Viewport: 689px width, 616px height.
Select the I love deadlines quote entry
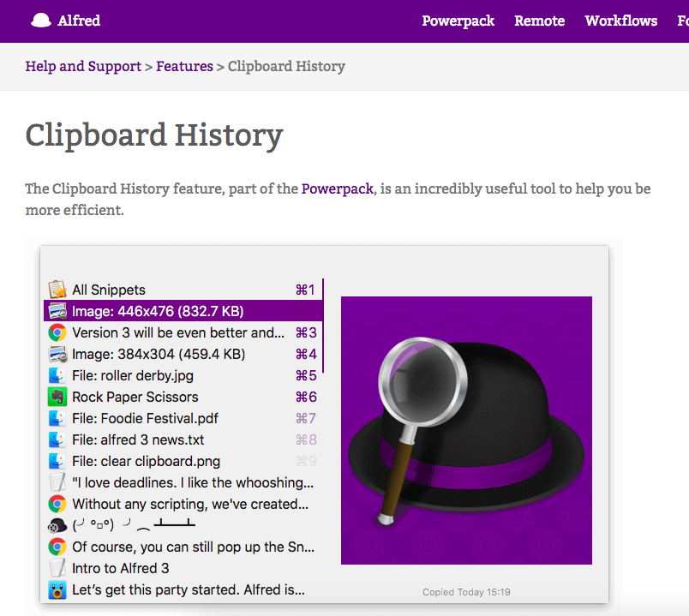click(193, 483)
